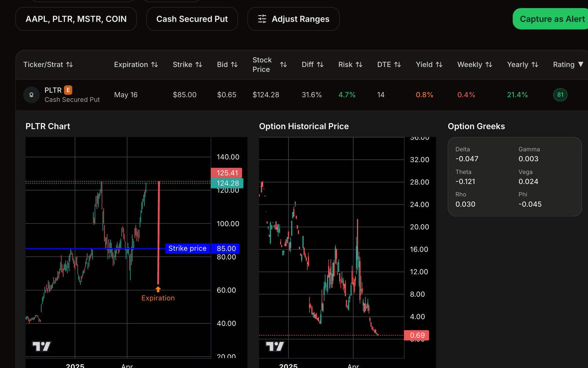Image resolution: width=588 pixels, height=368 pixels.
Task: Sort table by Risk column
Action: point(350,65)
